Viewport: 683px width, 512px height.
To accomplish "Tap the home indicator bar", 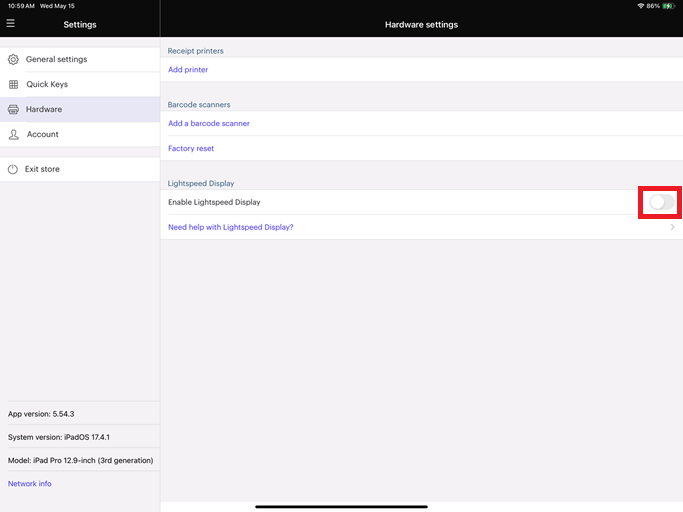I will point(341,507).
